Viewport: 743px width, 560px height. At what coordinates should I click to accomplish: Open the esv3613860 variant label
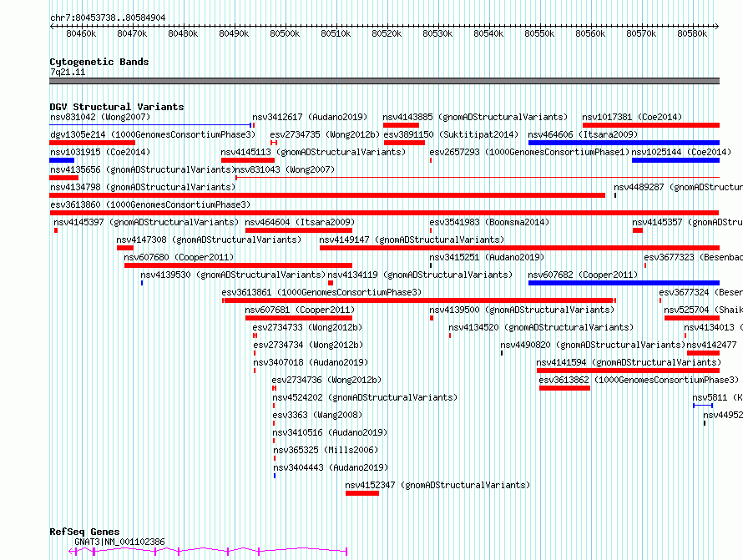coord(150,204)
